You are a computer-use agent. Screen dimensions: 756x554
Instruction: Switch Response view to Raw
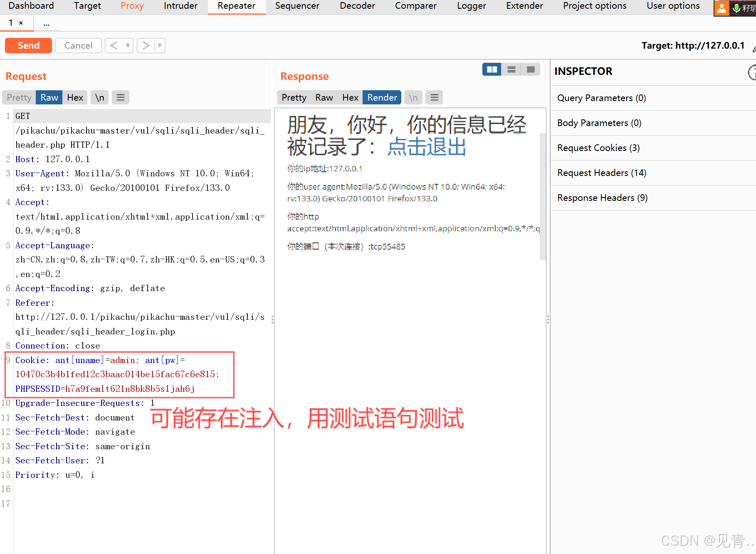click(324, 97)
